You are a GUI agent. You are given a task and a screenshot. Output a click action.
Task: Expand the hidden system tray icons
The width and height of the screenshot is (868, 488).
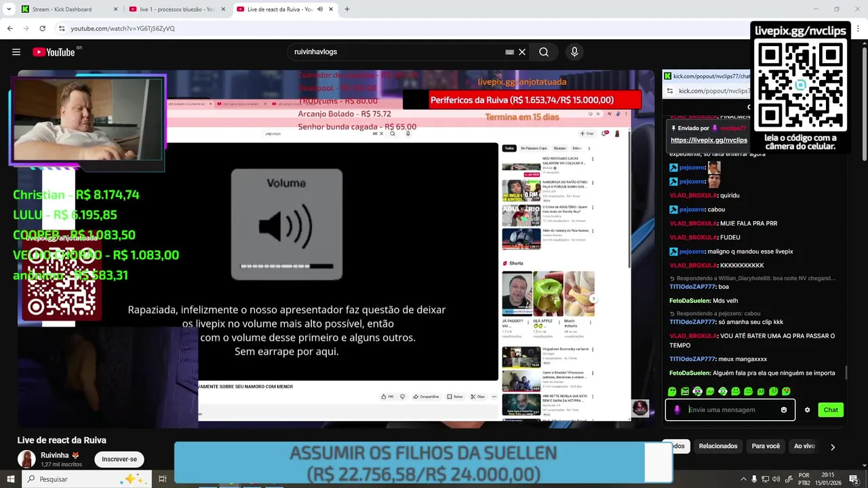(x=743, y=479)
